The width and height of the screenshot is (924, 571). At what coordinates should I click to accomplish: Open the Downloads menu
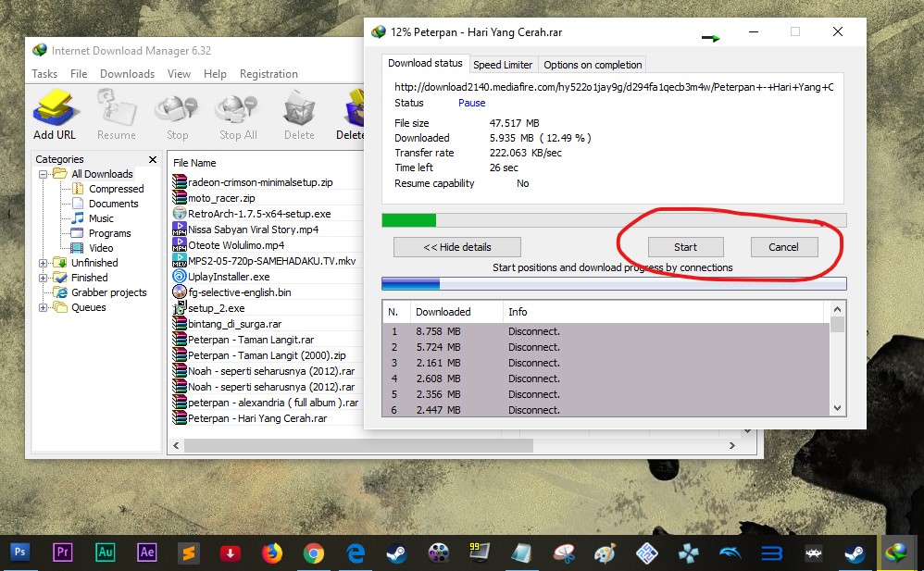coord(127,74)
